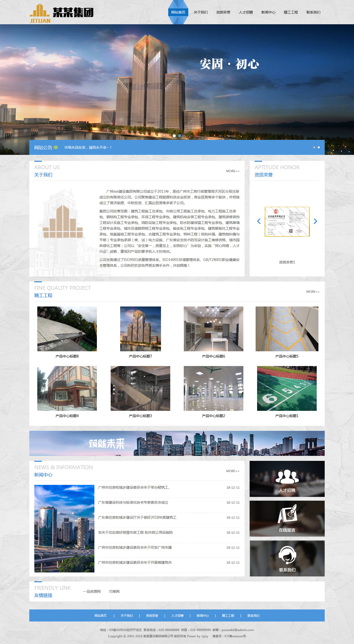Viewport: 354px width, 644px height.
Task: Click the 关于我们 section heading
Action: coord(43,175)
